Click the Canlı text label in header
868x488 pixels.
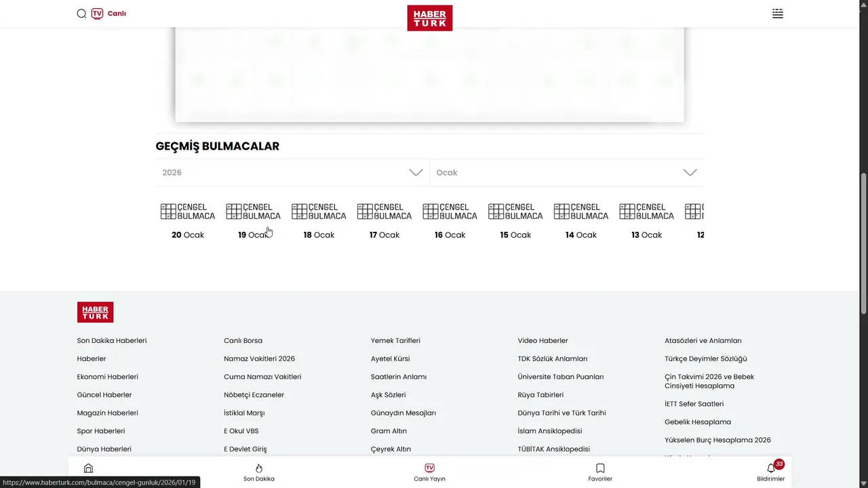click(x=117, y=14)
